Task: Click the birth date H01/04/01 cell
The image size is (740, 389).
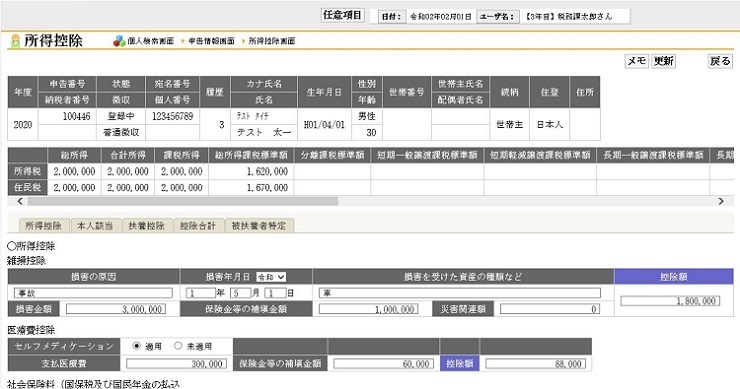Action: pos(324,125)
